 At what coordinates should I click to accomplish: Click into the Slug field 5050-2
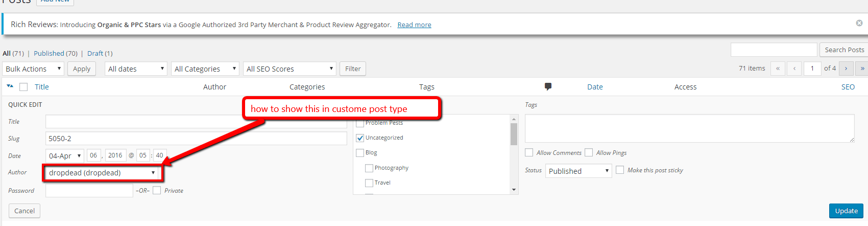196,139
